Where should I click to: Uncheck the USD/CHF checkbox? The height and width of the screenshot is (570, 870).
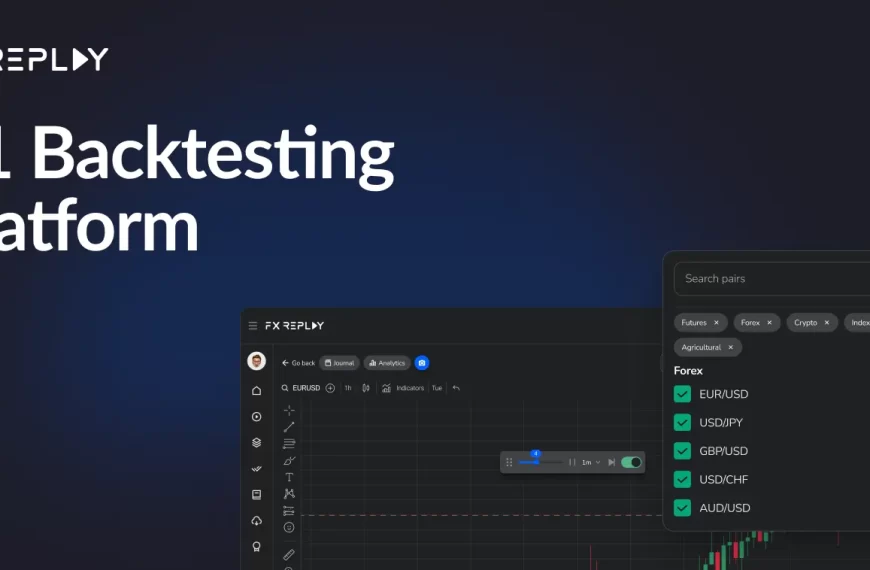682,479
